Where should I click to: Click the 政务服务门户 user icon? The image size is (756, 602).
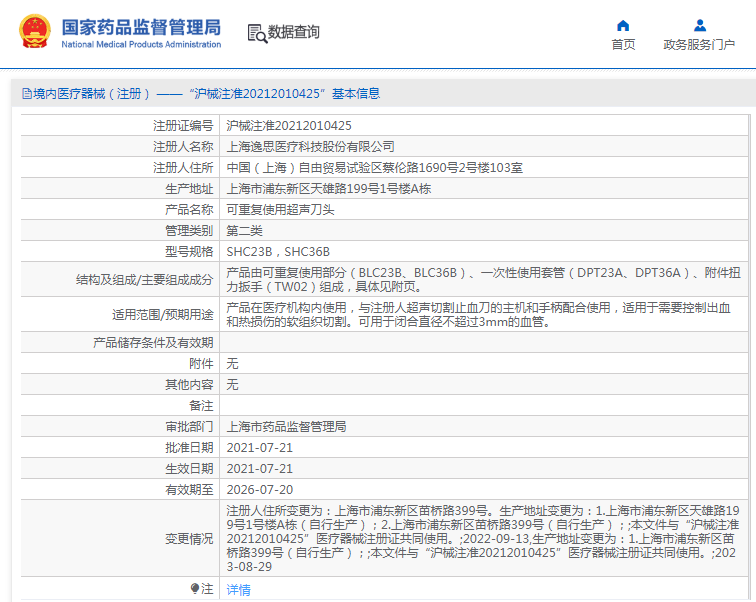click(x=700, y=25)
